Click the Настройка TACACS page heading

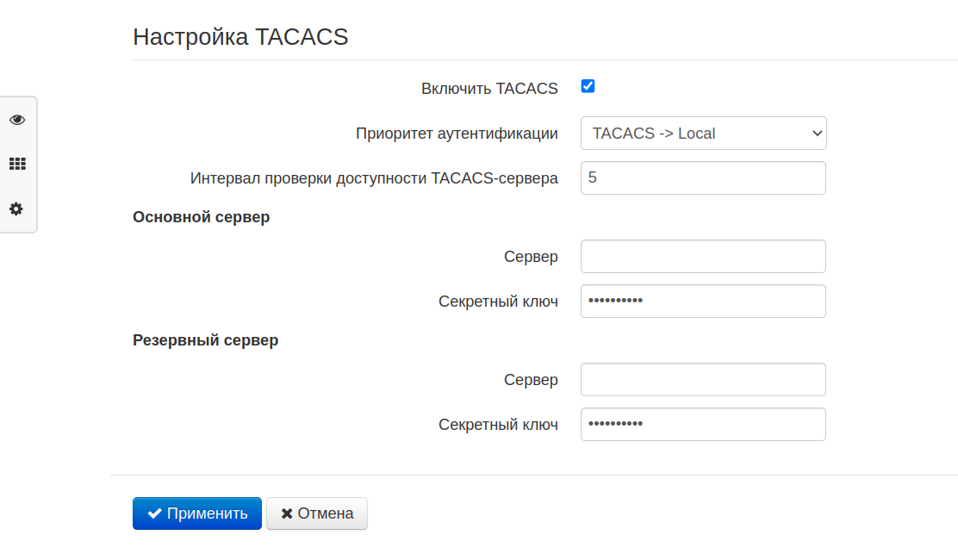240,37
